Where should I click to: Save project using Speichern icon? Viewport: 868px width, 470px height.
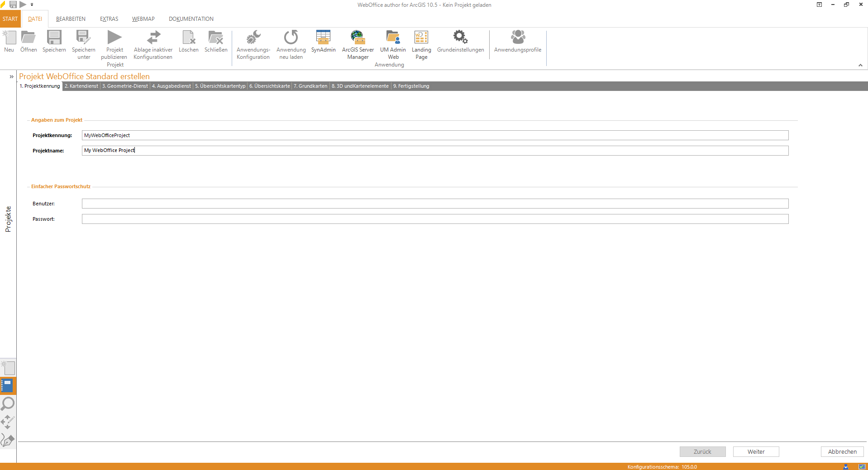(x=54, y=42)
